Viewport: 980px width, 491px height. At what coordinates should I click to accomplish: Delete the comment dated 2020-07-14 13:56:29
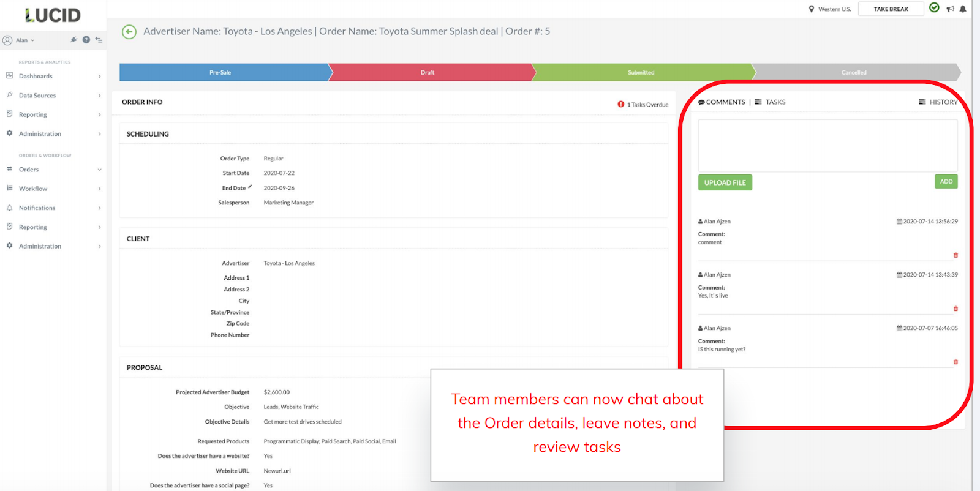956,255
